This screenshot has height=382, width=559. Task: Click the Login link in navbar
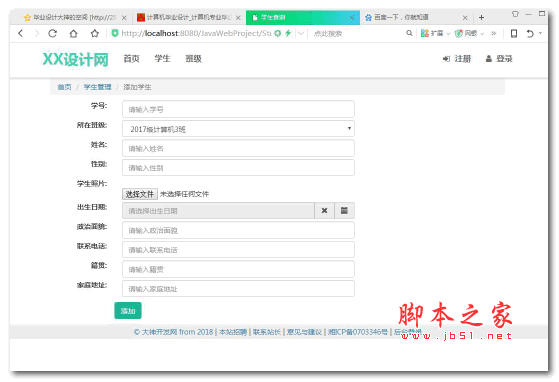pos(499,59)
